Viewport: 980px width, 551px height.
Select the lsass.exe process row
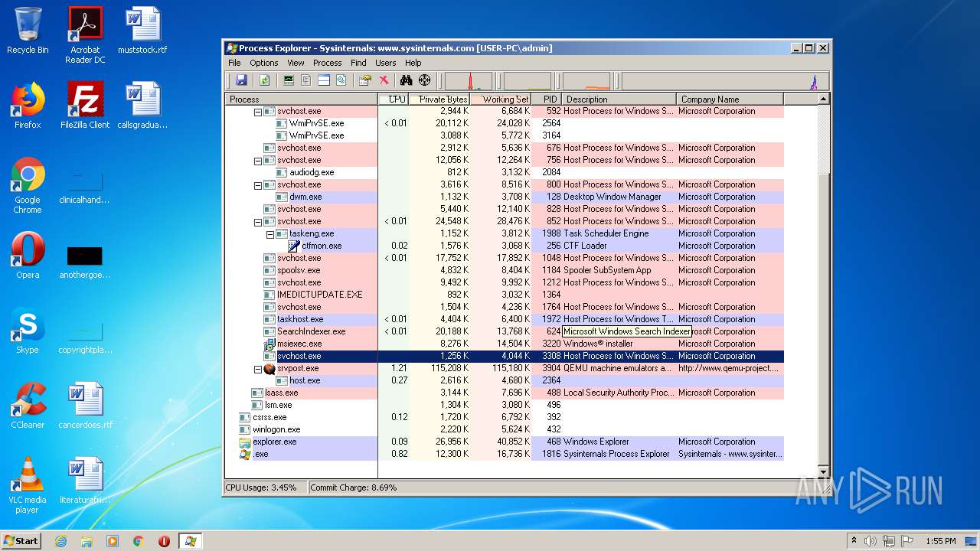click(505, 393)
